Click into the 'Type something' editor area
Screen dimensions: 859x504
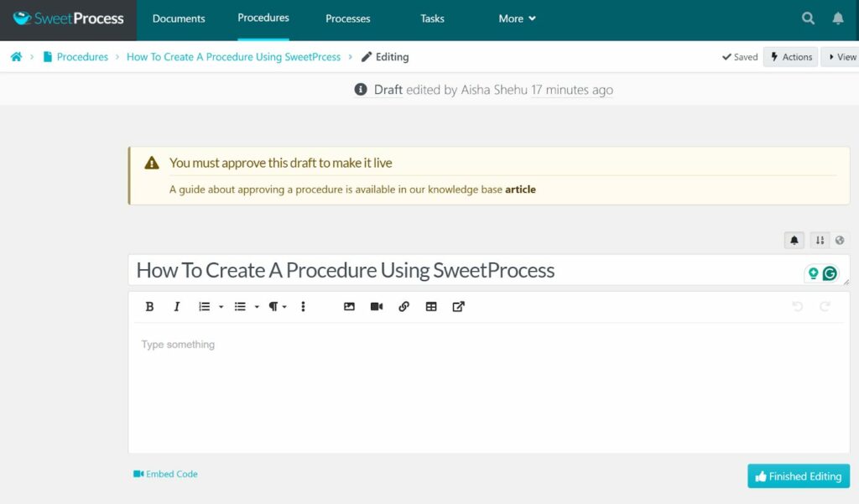tap(487, 386)
